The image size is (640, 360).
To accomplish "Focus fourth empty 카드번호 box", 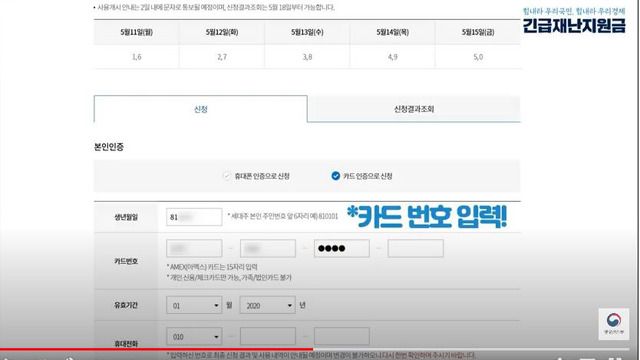I will pos(416,248).
